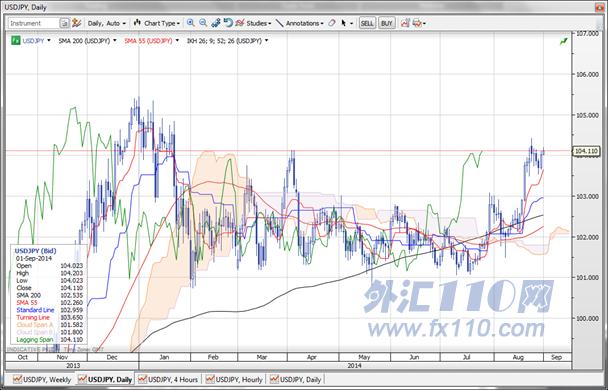Click the blue undo arrow icon
This screenshot has height=390, width=608.
[228, 23]
